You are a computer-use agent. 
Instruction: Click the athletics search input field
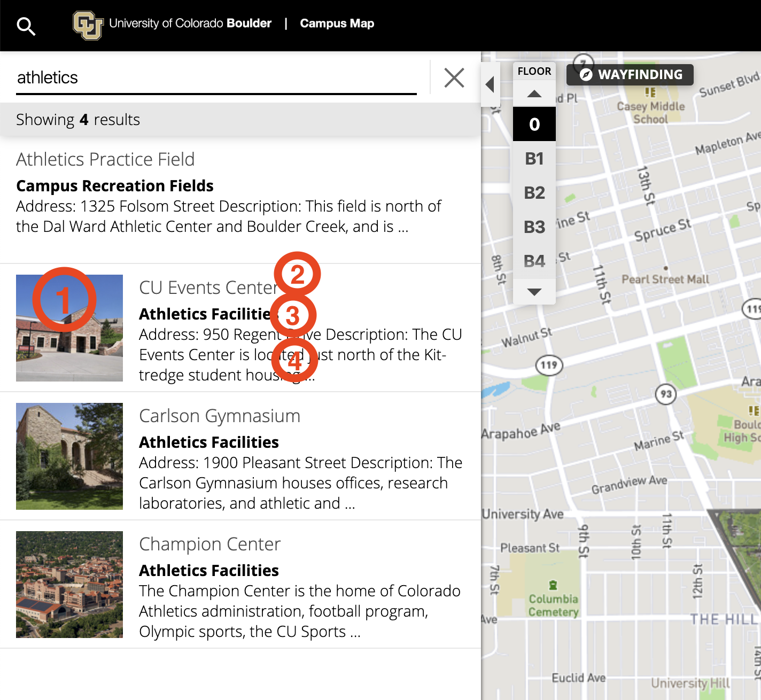[x=216, y=78]
